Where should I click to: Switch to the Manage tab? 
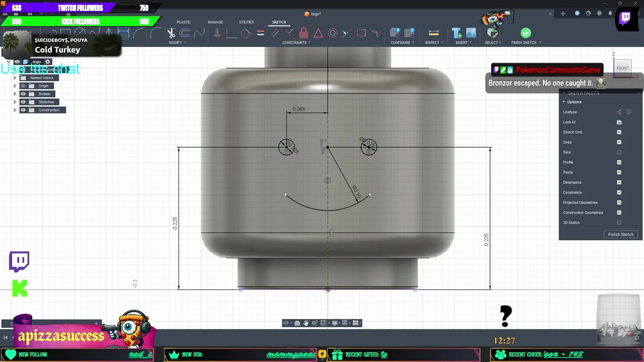point(215,22)
